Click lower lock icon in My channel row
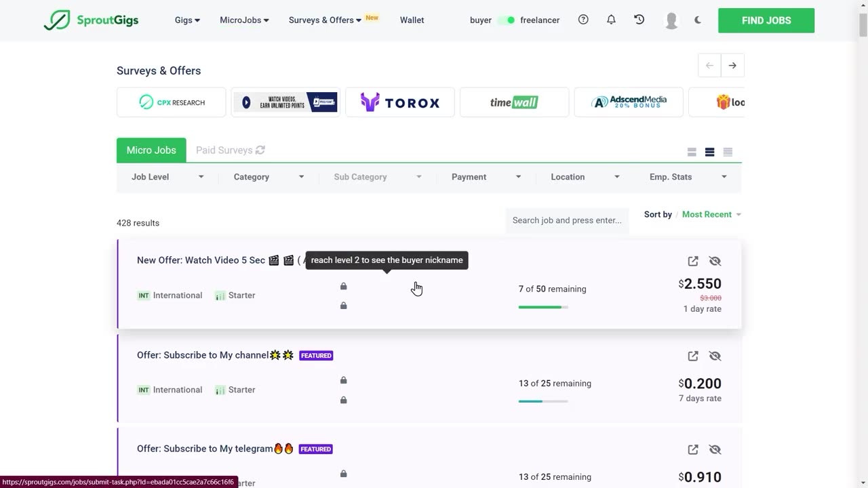Screen dimensions: 868x488 tap(343, 400)
